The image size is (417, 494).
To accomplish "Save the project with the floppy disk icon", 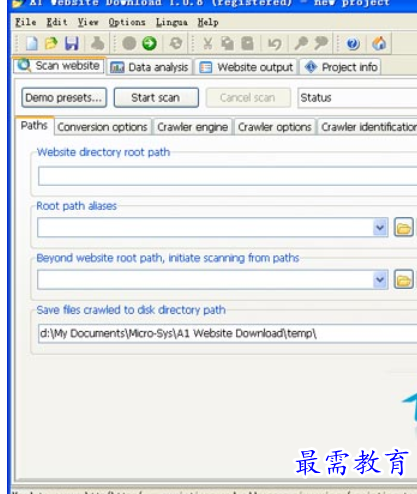I will pyautogui.click(x=72, y=44).
